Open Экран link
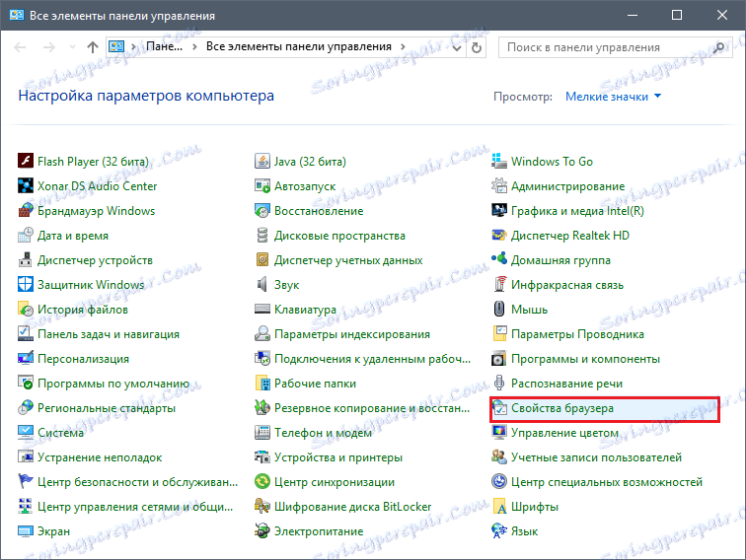 (53, 531)
